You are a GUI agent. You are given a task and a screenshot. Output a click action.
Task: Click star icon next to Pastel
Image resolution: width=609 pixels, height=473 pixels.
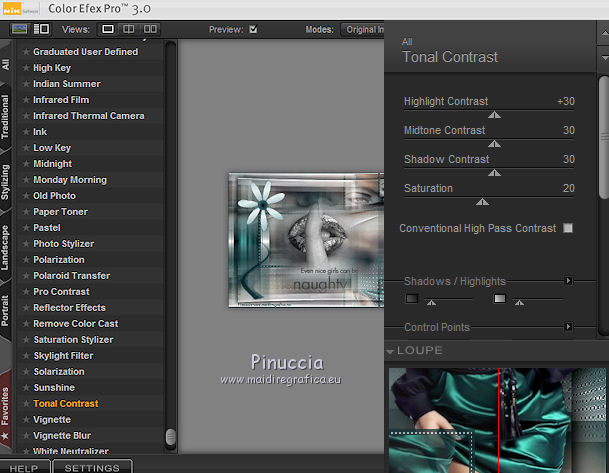pos(26,228)
